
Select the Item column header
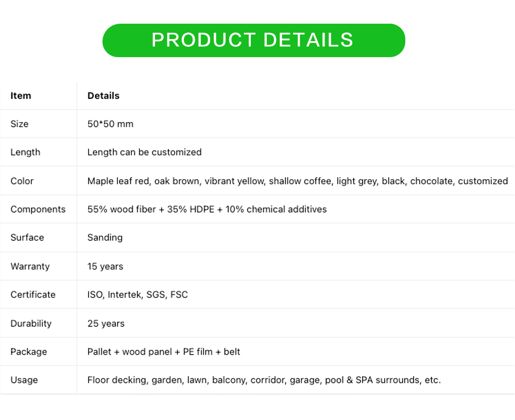click(x=21, y=96)
